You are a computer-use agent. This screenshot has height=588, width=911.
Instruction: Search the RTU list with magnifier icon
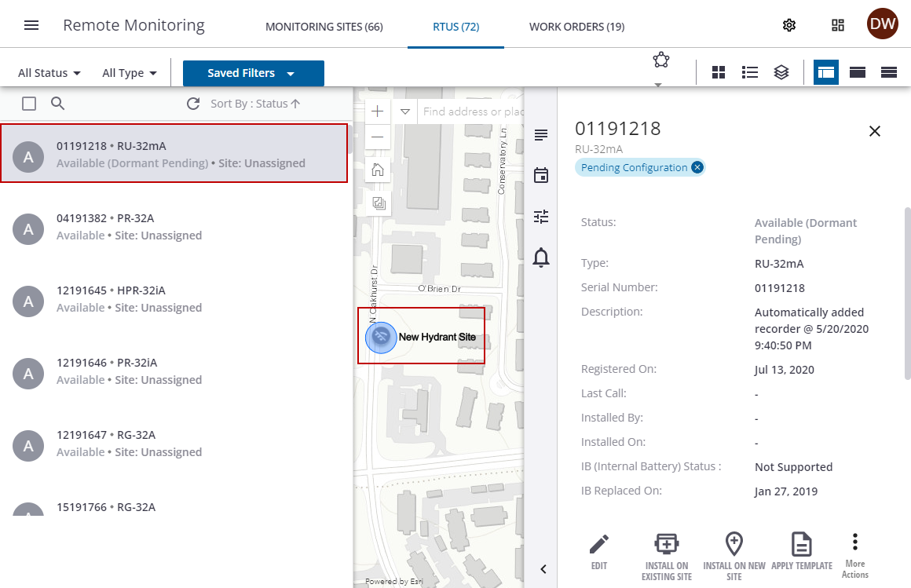[x=57, y=104]
